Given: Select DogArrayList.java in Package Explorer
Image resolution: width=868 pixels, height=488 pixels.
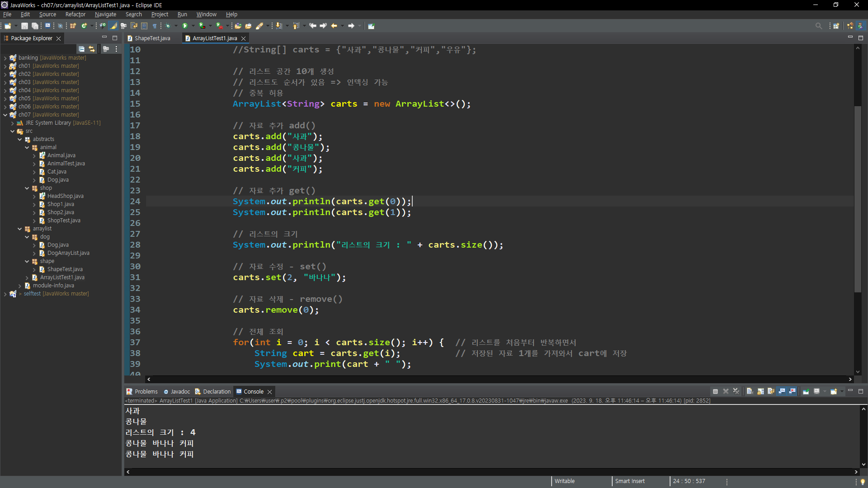Looking at the screenshot, I should pyautogui.click(x=68, y=253).
